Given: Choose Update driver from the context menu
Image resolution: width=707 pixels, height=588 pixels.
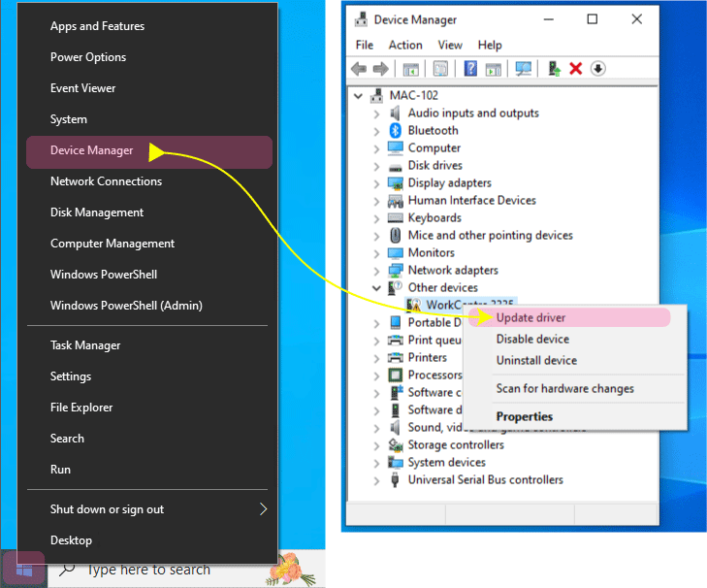Looking at the screenshot, I should [530, 317].
